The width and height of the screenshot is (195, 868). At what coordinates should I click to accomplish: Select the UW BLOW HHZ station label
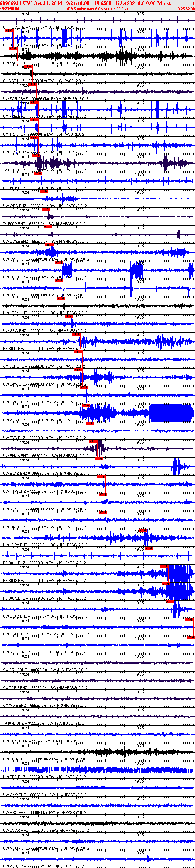click(45, 759)
